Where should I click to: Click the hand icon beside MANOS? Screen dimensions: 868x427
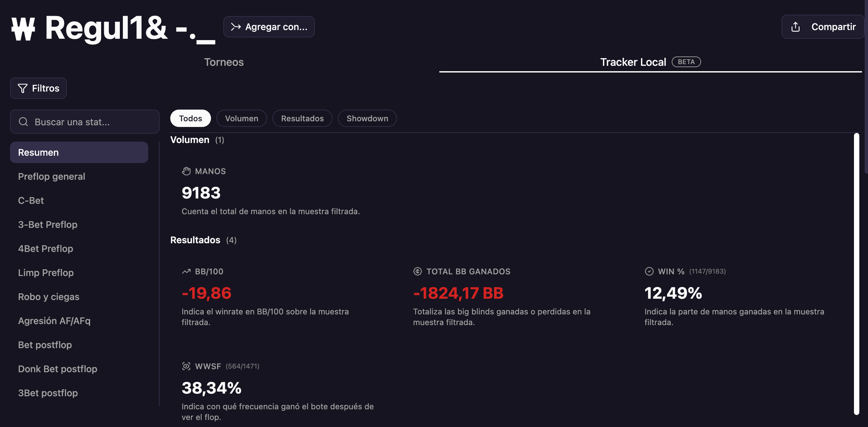186,171
